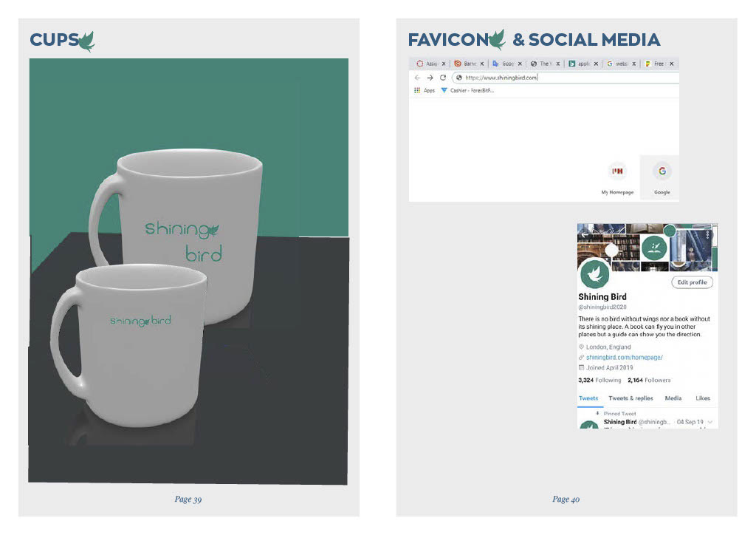Click the Edit profile button
The image size is (756, 535).
(692, 282)
